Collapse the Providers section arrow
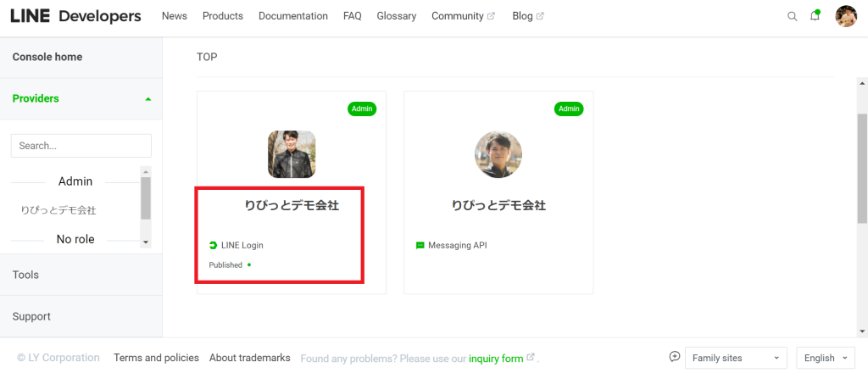The width and height of the screenshot is (868, 373). pos(147,99)
